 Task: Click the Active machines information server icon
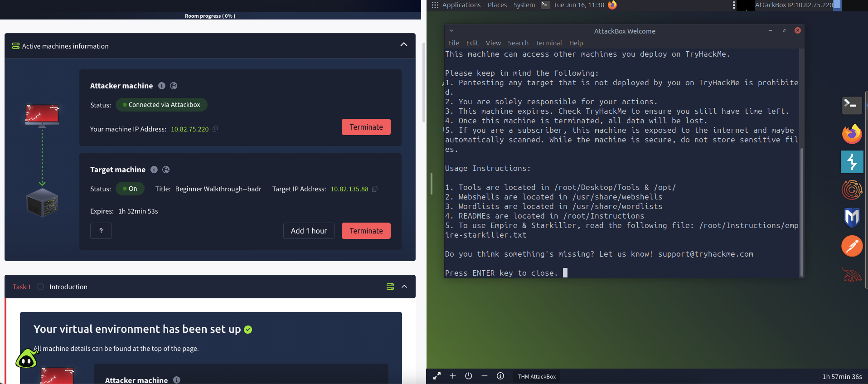(16, 46)
